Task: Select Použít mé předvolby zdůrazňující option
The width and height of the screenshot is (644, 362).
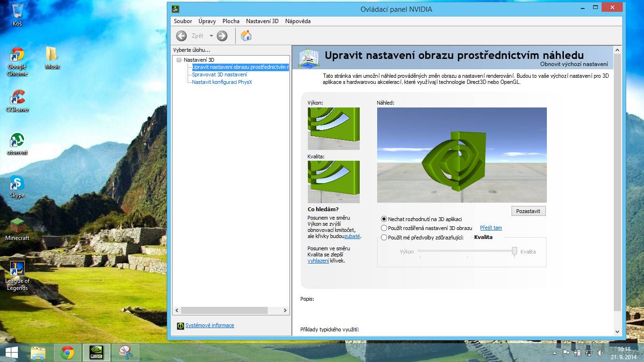Action: tap(422, 238)
